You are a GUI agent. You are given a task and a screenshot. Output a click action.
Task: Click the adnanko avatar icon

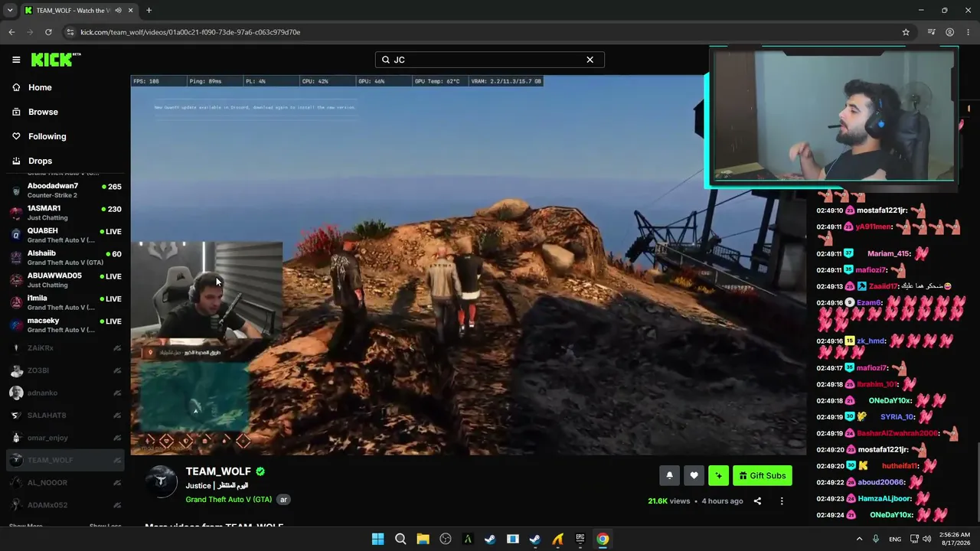(16, 393)
